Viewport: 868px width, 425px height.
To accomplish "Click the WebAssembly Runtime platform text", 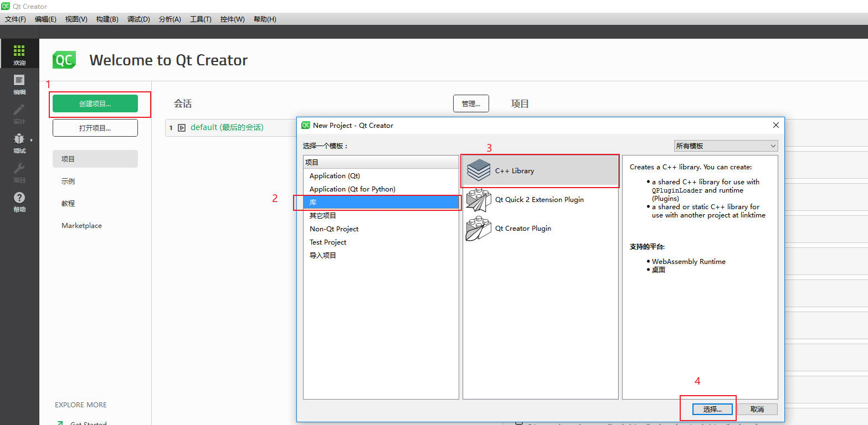I will coord(689,261).
